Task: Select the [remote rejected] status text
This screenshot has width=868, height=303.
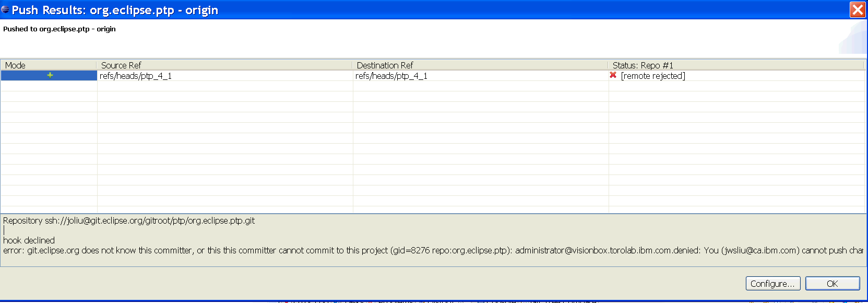Action: (653, 76)
